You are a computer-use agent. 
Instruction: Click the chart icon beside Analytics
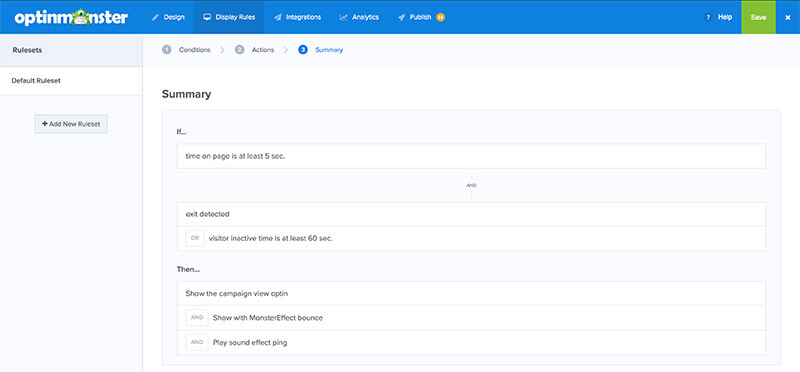[343, 17]
